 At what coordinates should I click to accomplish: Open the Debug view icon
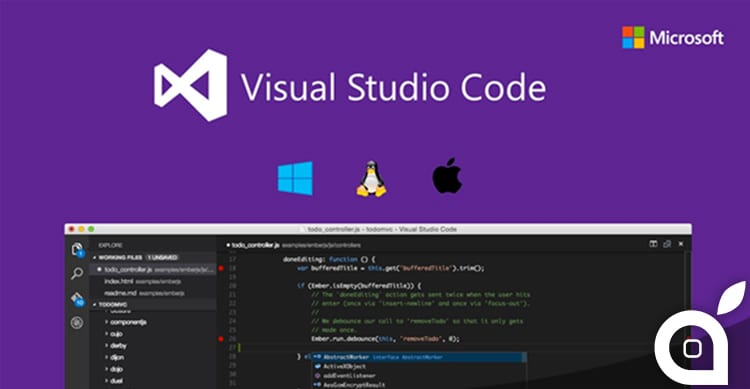point(77,323)
